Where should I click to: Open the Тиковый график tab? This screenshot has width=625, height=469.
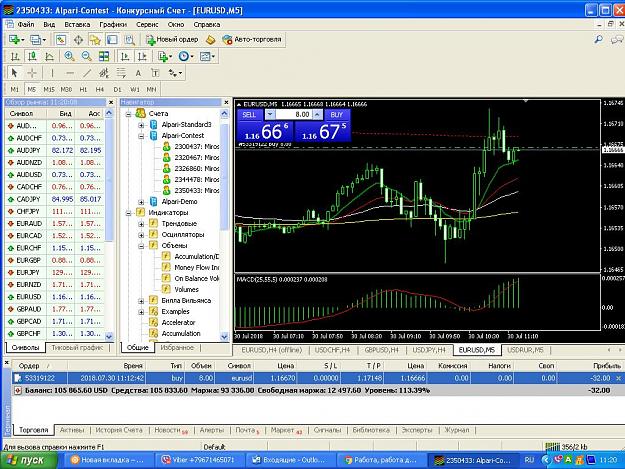tap(77, 347)
